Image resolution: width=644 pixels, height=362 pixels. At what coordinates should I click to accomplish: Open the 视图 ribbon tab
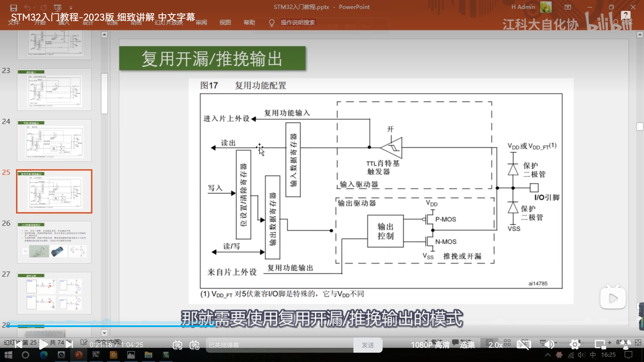[225, 22]
